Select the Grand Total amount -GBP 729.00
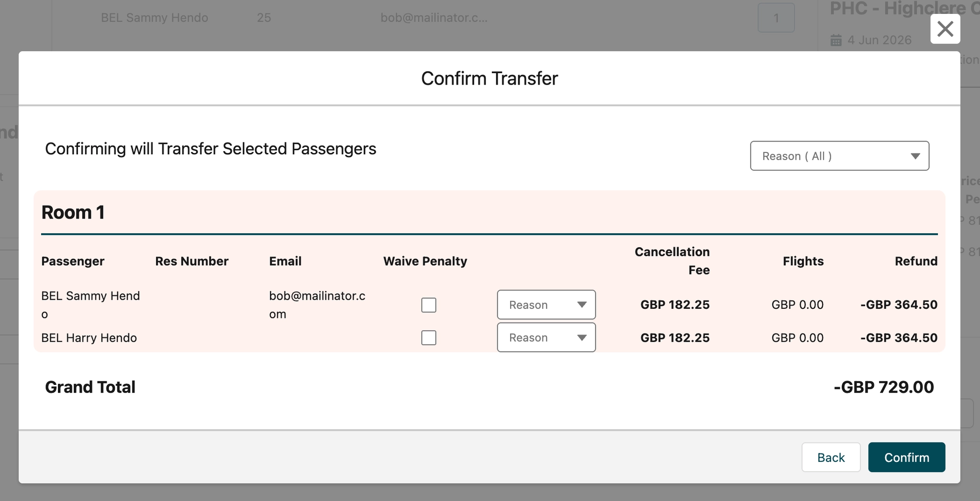This screenshot has height=501, width=980. point(883,387)
